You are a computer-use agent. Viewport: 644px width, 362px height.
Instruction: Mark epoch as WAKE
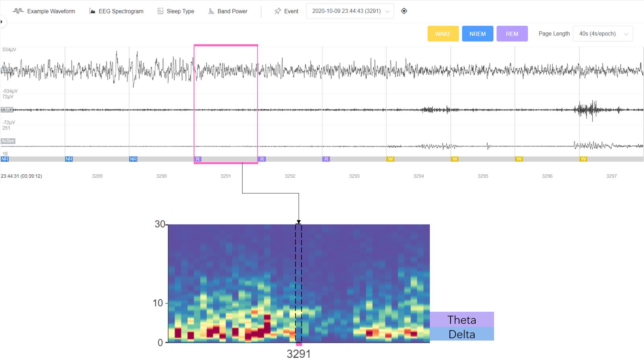pos(443,34)
